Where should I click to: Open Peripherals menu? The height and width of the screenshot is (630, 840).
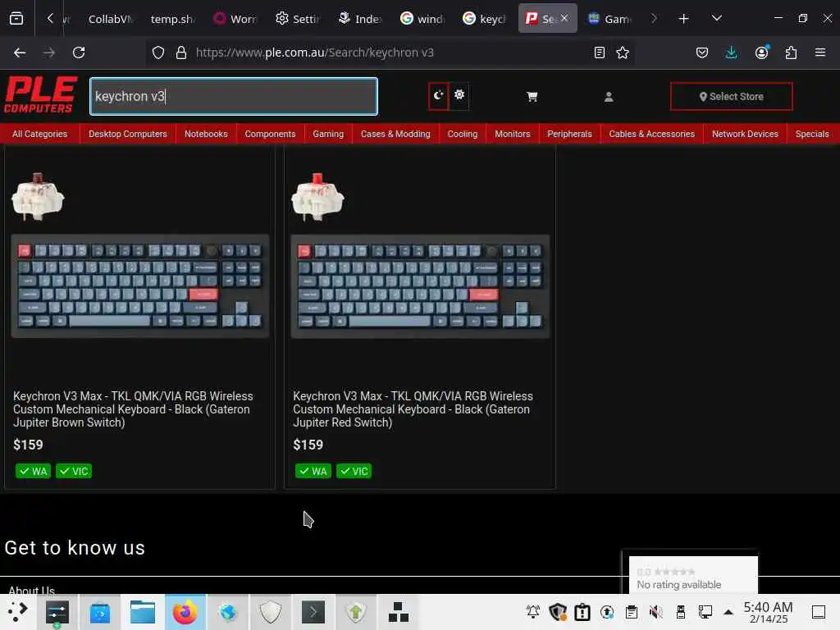[x=569, y=134]
